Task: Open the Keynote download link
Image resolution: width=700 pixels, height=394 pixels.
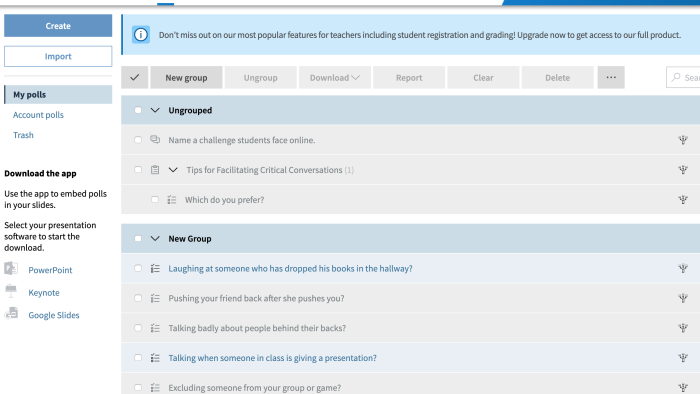Action: [x=44, y=293]
